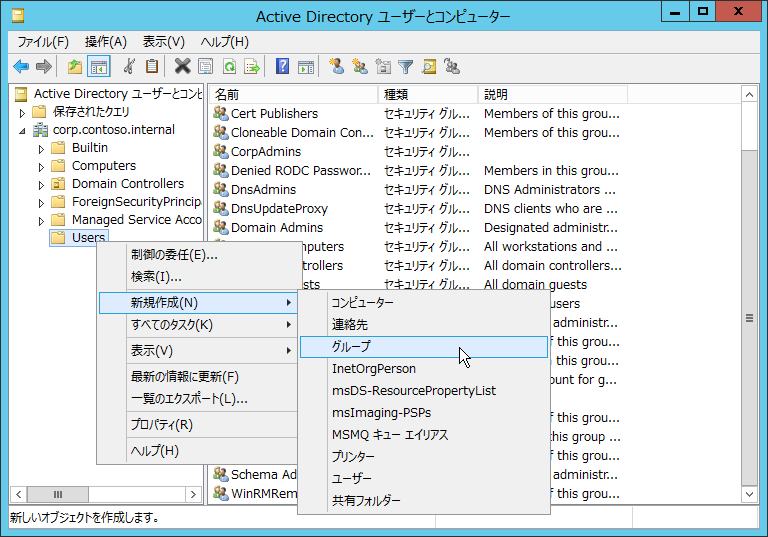Image resolution: width=768 pixels, height=537 pixels.
Task: Go up one level with the folder-arrow icon
Action: [x=75, y=66]
